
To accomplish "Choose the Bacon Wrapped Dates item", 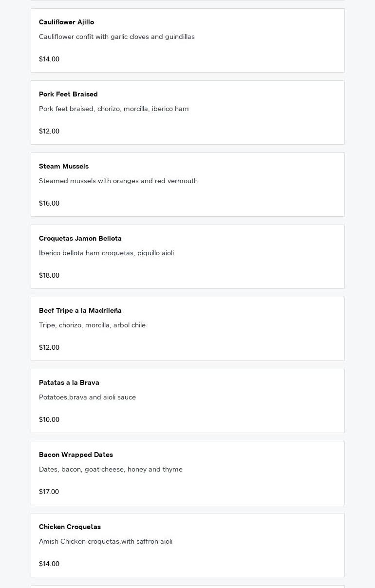I will point(187,473).
